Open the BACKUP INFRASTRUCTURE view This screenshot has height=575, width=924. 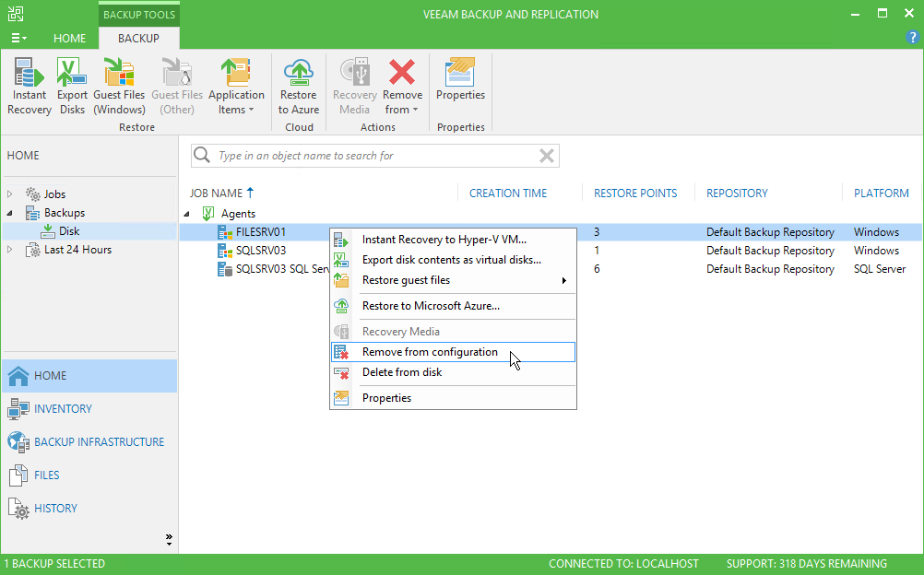tap(89, 442)
